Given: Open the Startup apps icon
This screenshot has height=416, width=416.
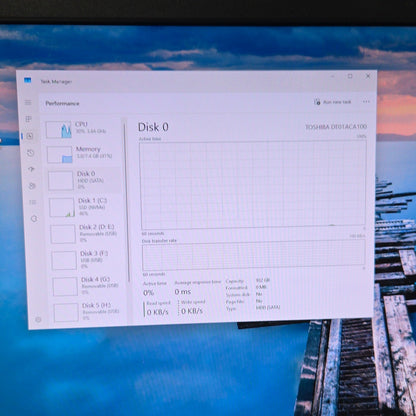Looking at the screenshot, I should pos(31,169).
